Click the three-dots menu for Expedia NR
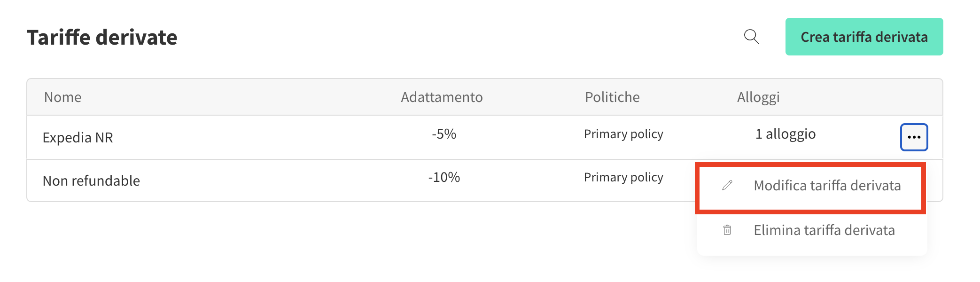 [x=914, y=137]
